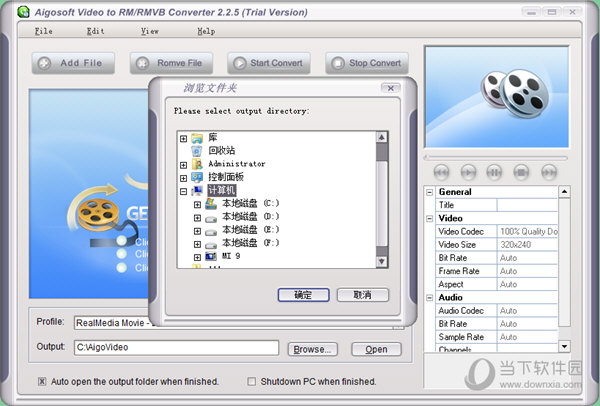This screenshot has width=600, height=406.
Task: Expand the Administrator tree node
Action: point(183,165)
